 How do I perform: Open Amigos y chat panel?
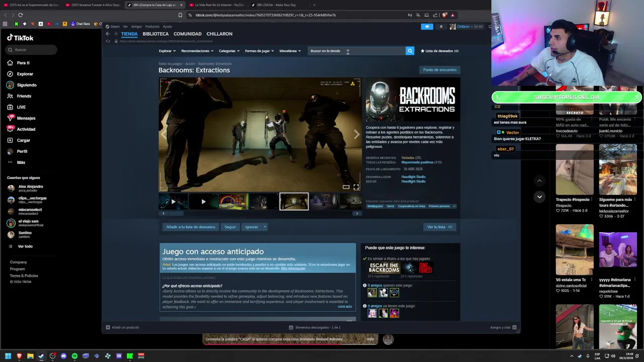tap(503, 327)
